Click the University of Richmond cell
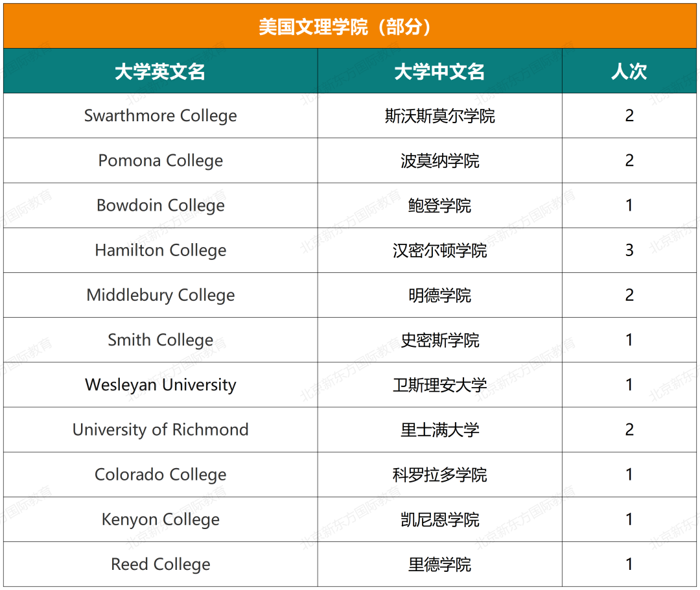Image resolution: width=700 pixels, height=590 pixels. point(160,430)
